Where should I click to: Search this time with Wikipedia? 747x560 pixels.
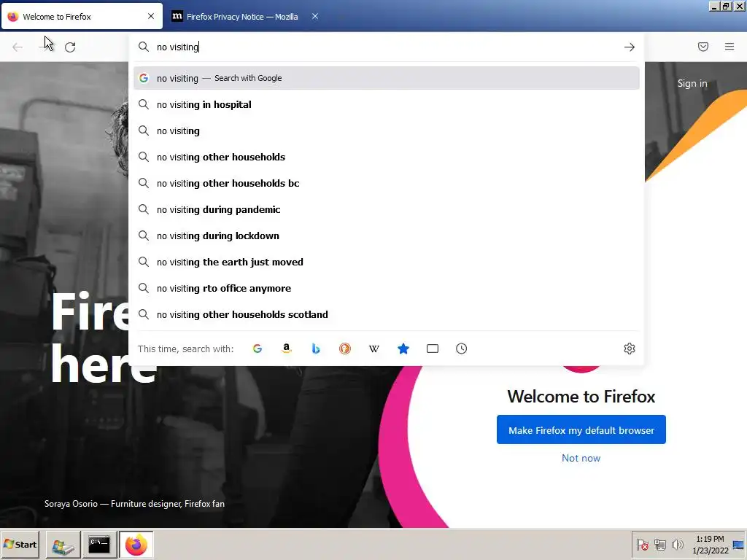(374, 349)
